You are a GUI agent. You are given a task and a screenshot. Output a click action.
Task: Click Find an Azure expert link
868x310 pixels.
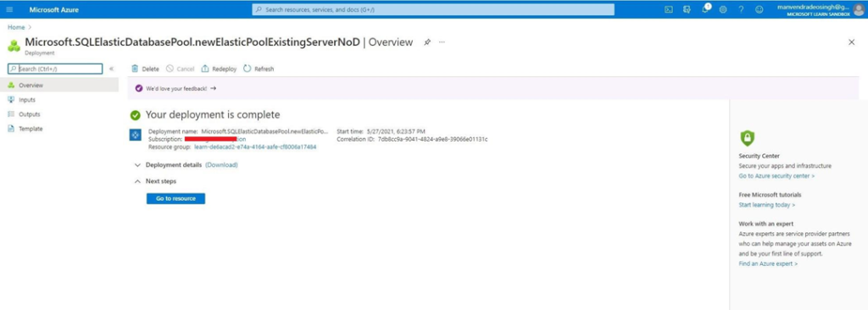768,264
